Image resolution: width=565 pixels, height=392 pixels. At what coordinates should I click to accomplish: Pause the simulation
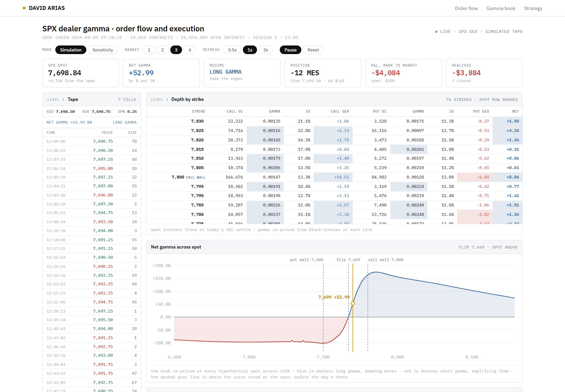pyautogui.click(x=290, y=50)
